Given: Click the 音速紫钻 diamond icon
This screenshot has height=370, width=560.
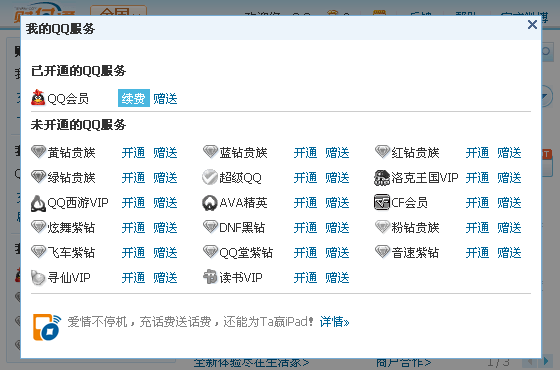Looking at the screenshot, I should (x=382, y=252).
